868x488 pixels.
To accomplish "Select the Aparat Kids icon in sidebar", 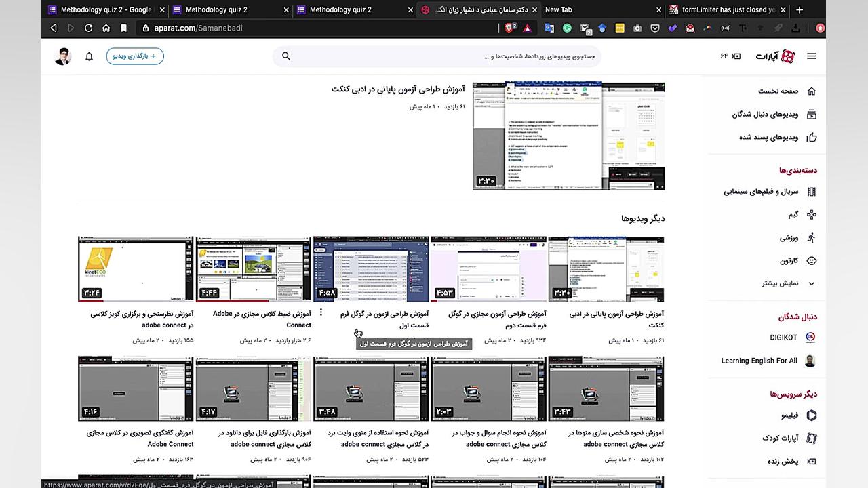I will tap(811, 439).
